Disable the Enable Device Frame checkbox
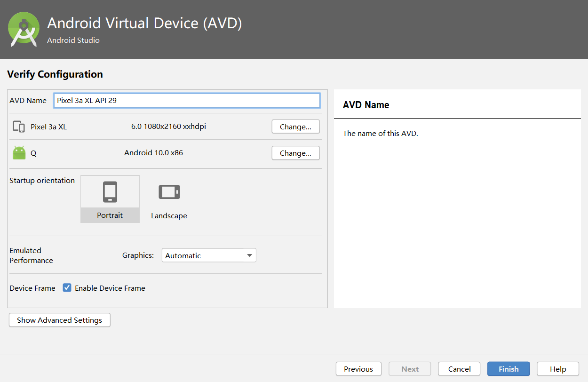 pyautogui.click(x=67, y=287)
